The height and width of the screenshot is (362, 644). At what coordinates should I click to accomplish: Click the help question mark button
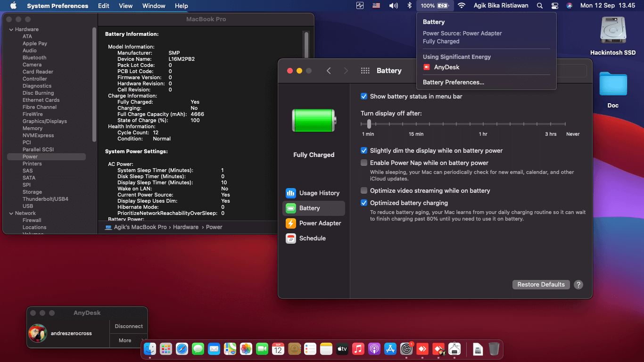coord(578,285)
